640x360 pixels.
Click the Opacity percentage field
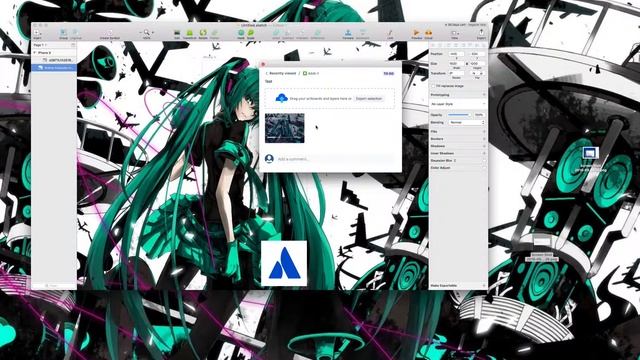point(479,115)
